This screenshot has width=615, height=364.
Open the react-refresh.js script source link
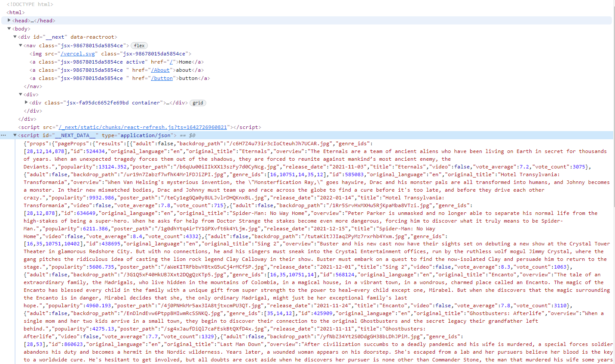coord(143,127)
